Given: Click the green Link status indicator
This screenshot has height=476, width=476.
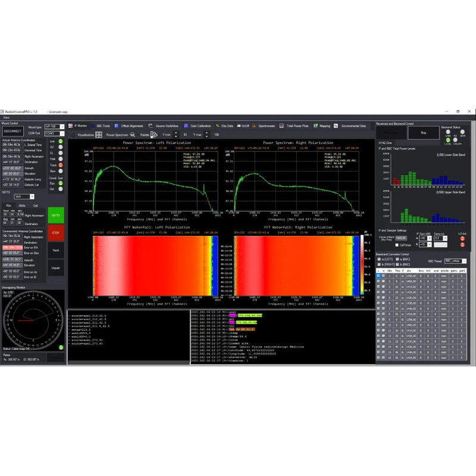Looking at the screenshot, I should (x=61, y=141).
